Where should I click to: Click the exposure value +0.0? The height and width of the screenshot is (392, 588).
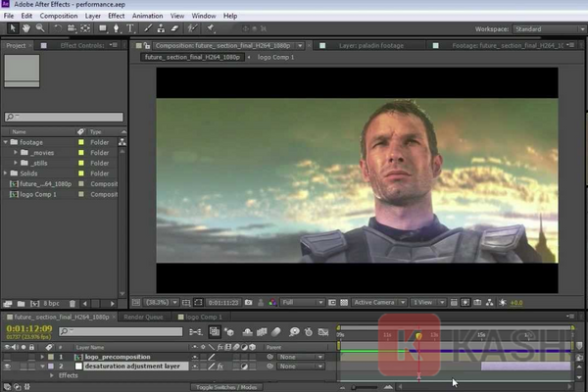(x=516, y=303)
